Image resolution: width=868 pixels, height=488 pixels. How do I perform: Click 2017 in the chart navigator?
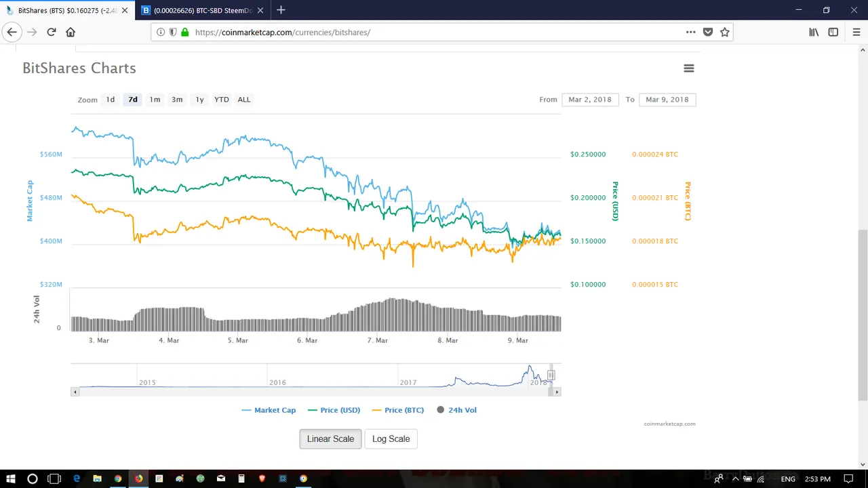(408, 383)
